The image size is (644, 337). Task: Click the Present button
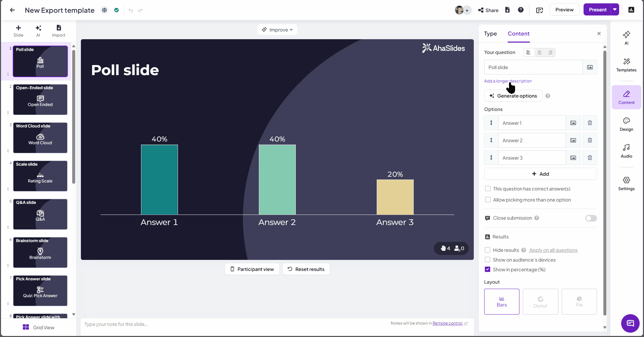pyautogui.click(x=598, y=10)
